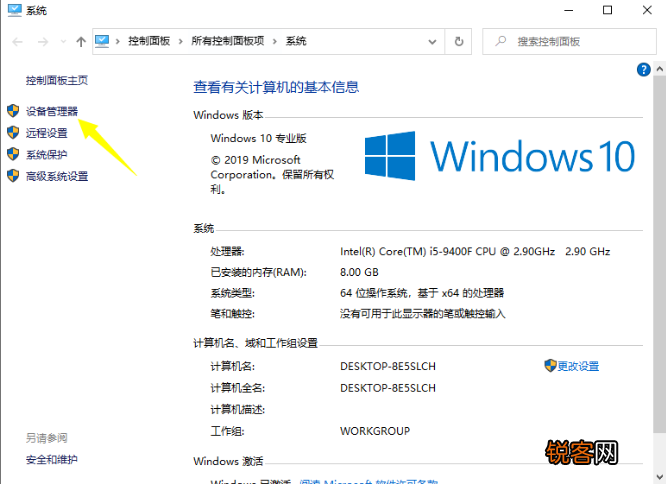Click the vertical scrollbar down arrow

pos(659,477)
